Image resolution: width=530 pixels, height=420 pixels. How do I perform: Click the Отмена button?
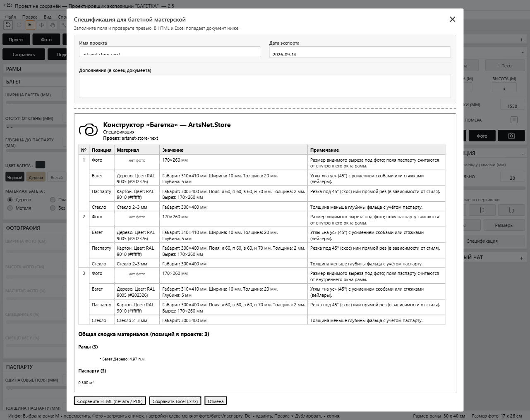216,401
